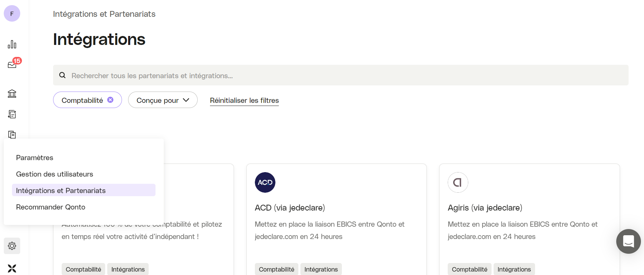Screen dimensions: 644x275
Task: Click the settings gear icon
Action: coord(12,246)
